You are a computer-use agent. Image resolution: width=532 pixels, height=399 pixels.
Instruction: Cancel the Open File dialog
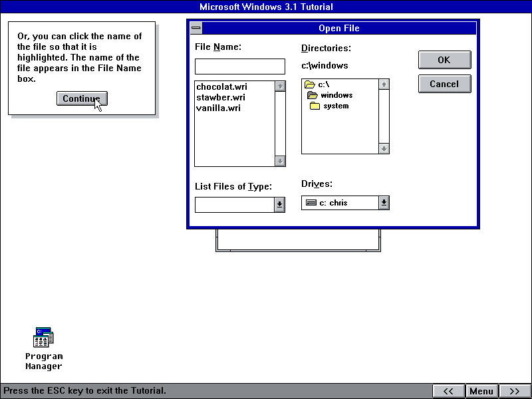pyautogui.click(x=444, y=84)
